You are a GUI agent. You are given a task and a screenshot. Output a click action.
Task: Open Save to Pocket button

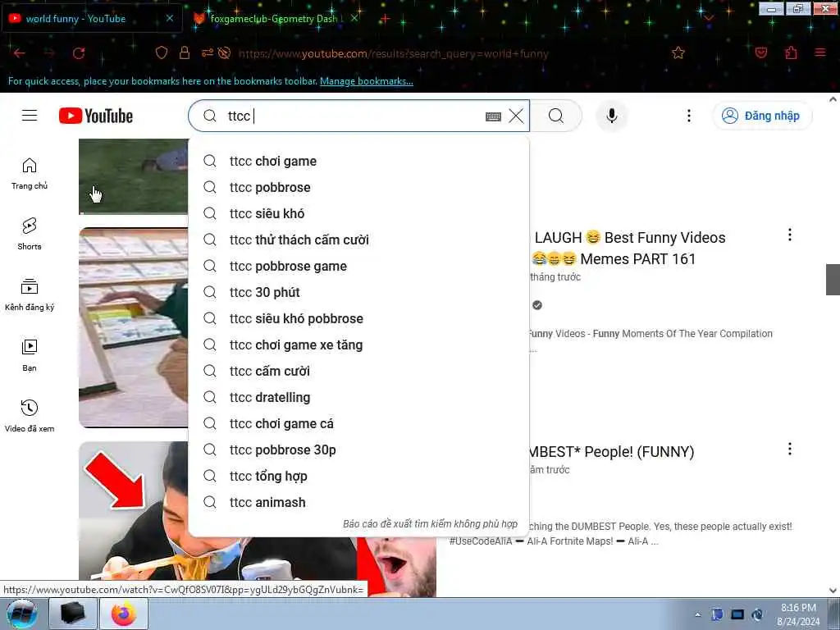click(760, 52)
